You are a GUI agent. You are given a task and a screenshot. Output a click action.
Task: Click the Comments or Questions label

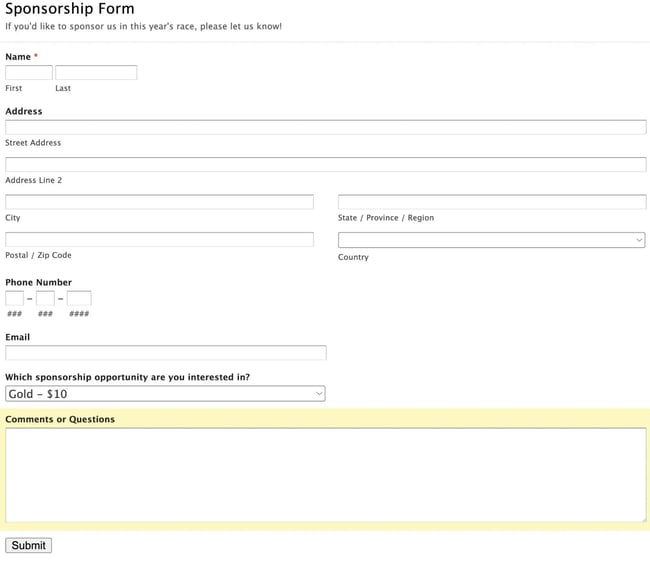pyautogui.click(x=60, y=419)
